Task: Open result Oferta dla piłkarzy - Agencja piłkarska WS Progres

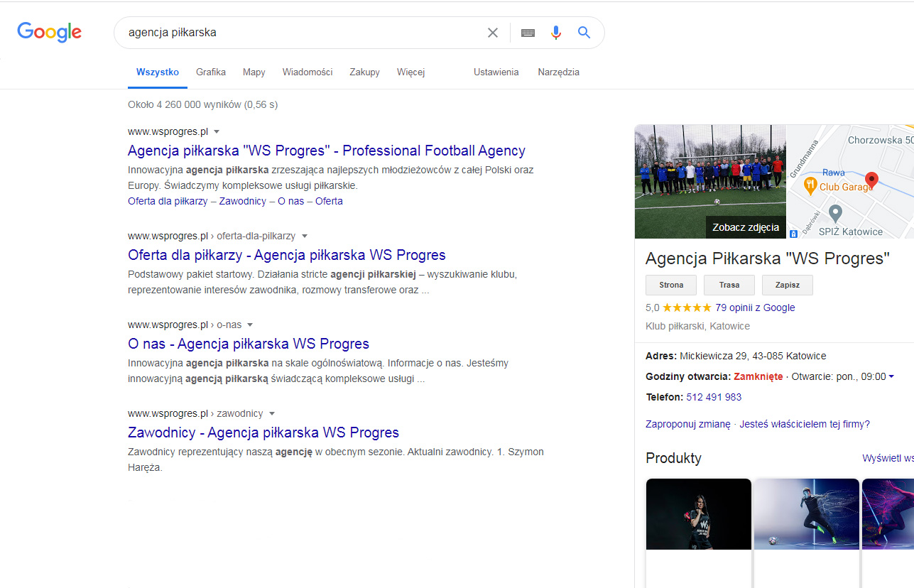Action: point(287,255)
